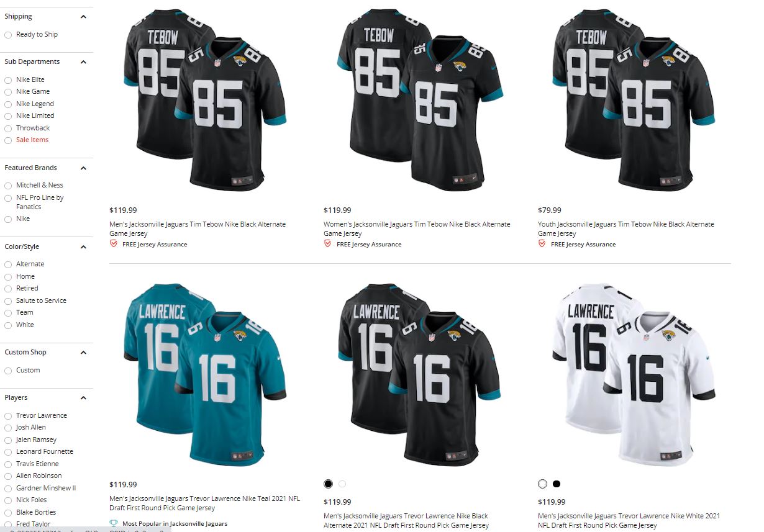The width and height of the screenshot is (764, 532).
Task: Select the Ready to Ship filter
Action: click(x=8, y=35)
